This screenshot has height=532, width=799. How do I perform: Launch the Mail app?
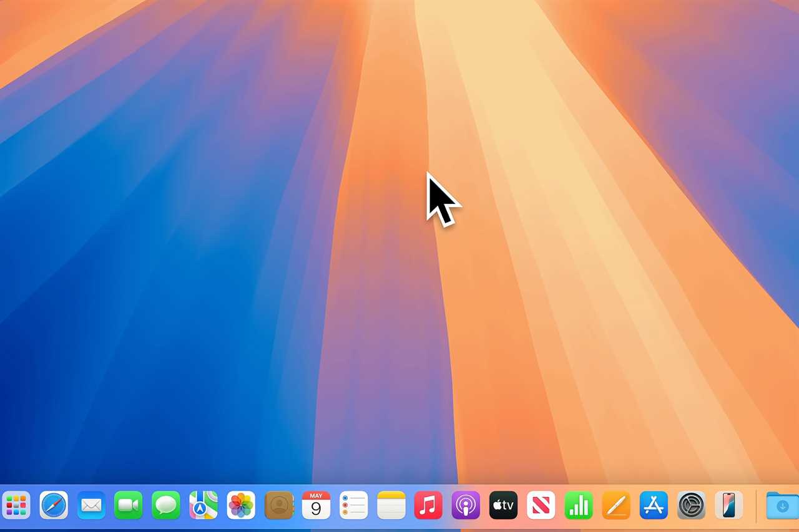click(x=91, y=505)
